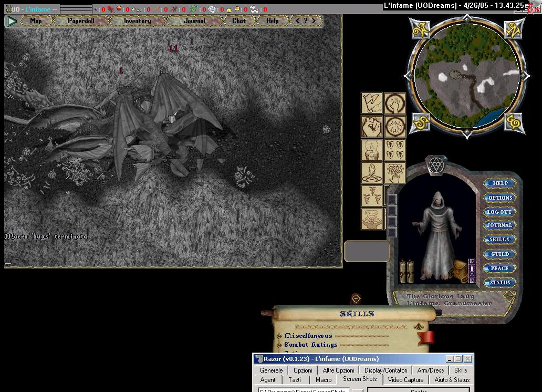Switch to the Opzioni tab in Razor
Viewport: 542px width, 392px height.
tap(303, 370)
